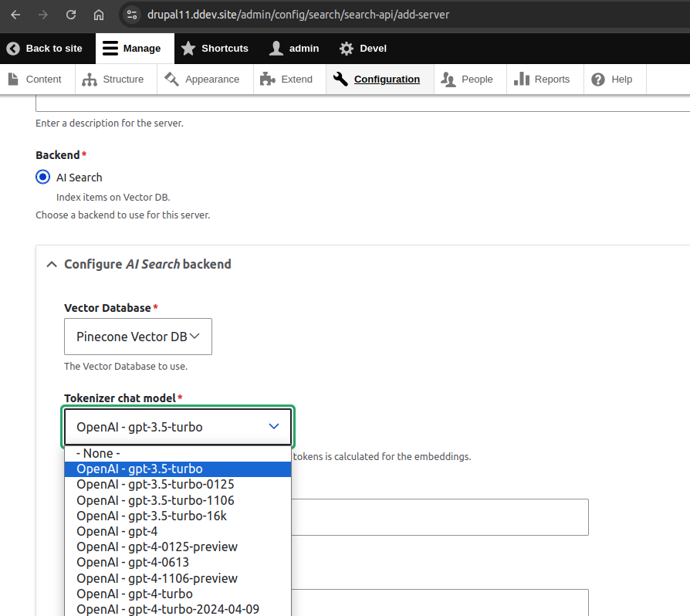Click the Appearance pencil icon
The image size is (690, 616).
click(x=171, y=79)
